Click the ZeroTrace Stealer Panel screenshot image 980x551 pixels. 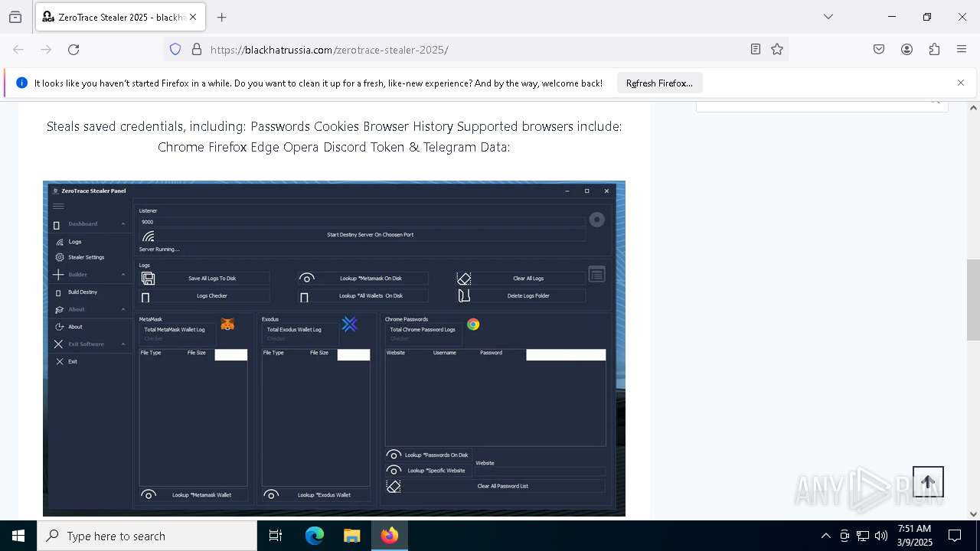pos(334,348)
